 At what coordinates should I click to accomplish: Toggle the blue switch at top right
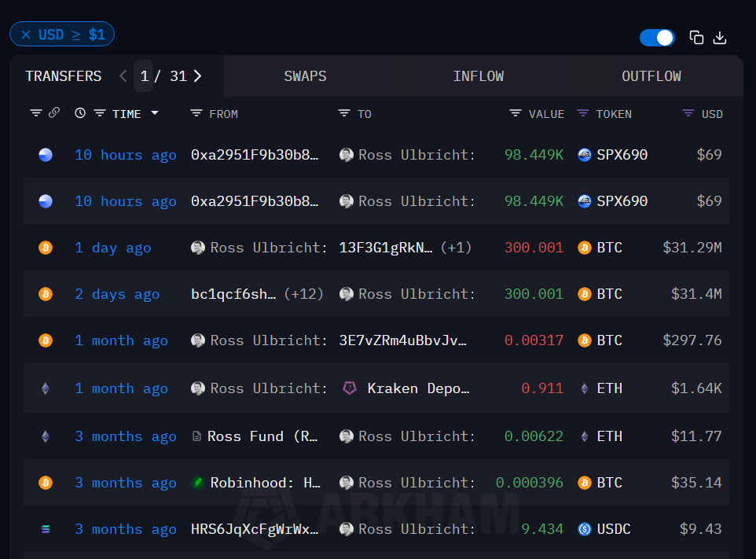[657, 38]
